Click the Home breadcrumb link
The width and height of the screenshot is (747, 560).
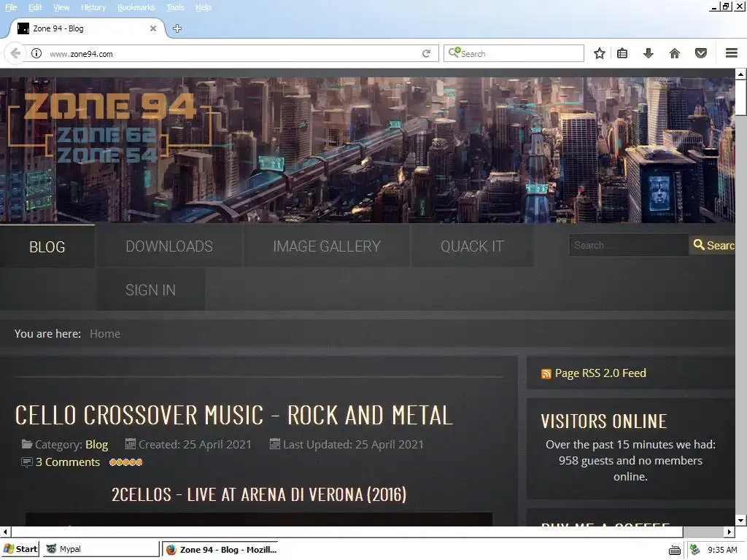tap(105, 334)
